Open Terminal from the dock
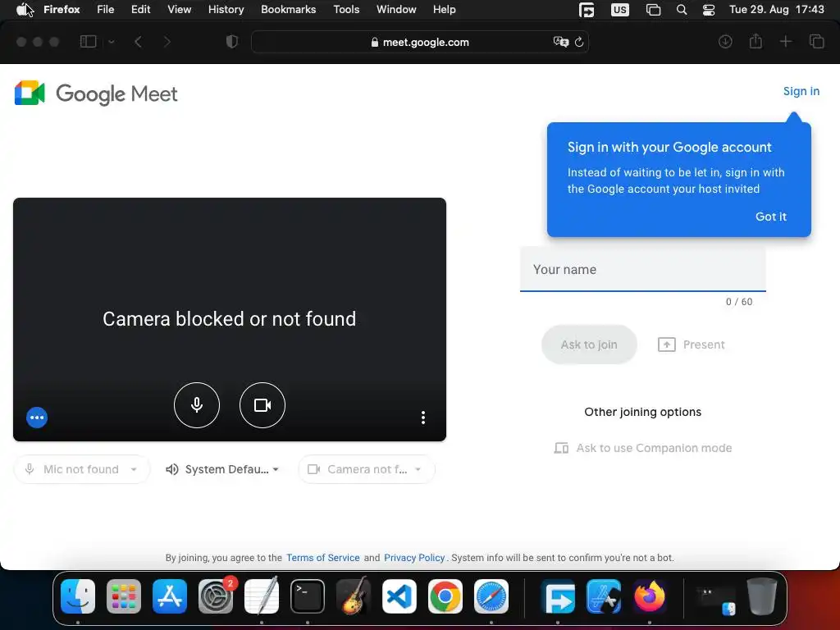Viewport: 840px width, 630px height. click(308, 596)
